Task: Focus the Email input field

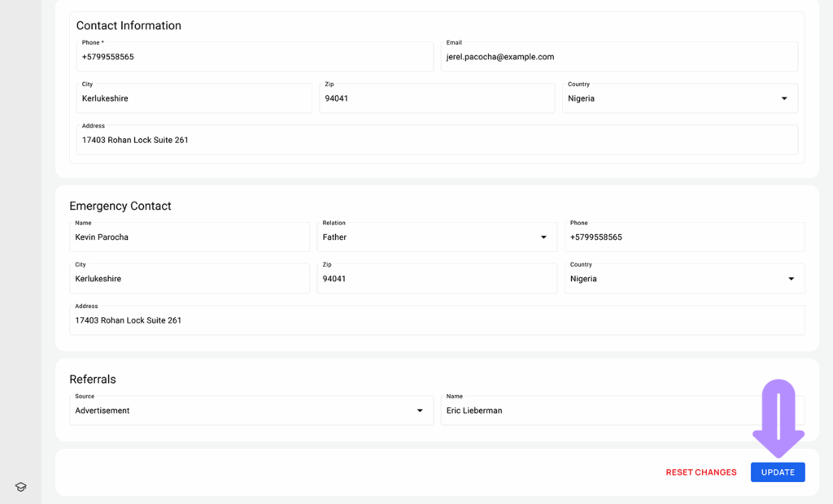Action: click(618, 57)
